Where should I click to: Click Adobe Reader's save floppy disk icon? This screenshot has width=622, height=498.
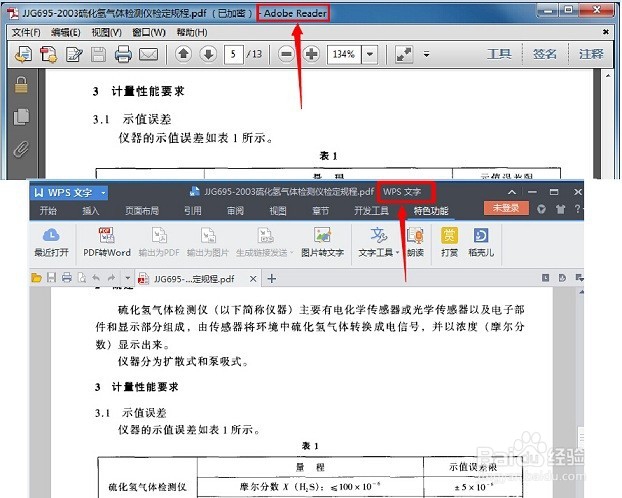(98, 54)
